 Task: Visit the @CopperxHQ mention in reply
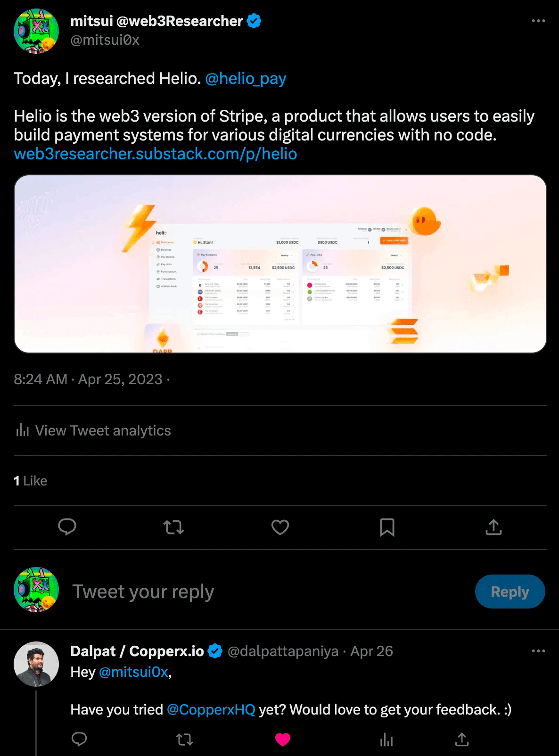click(x=211, y=709)
